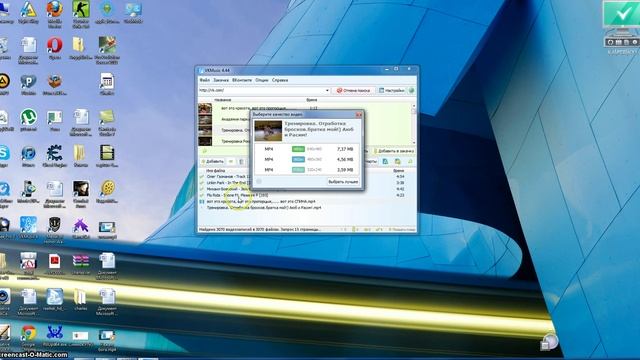Click the Kaspersky green checkmark gadget
This screenshot has height=360, width=640.
622,16
